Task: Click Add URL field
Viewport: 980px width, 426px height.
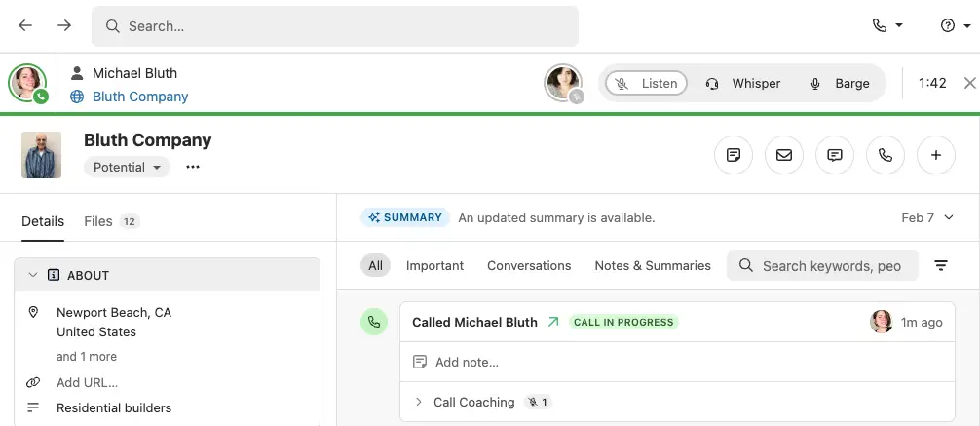Action: 87,383
